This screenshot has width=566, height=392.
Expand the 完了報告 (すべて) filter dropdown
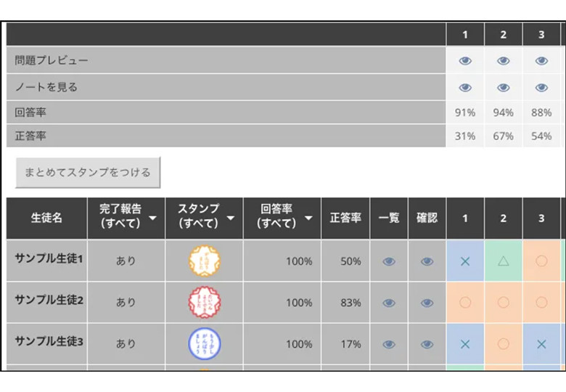(x=152, y=218)
